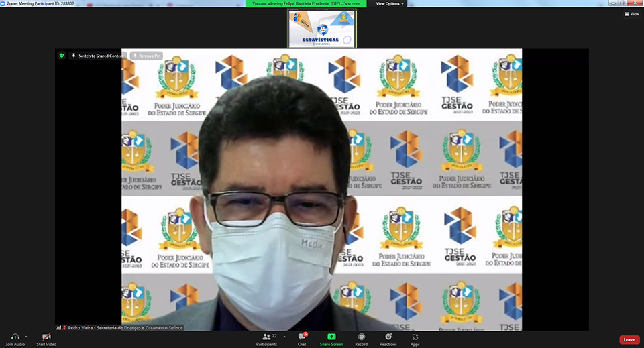Click the Zoom logo in title bar
The width and height of the screenshot is (644, 348).
3,3
